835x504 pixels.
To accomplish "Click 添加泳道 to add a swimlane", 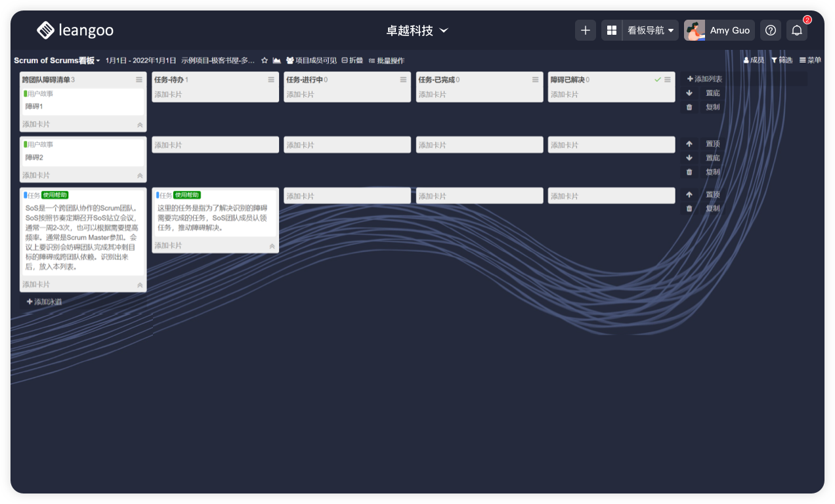I will pyautogui.click(x=45, y=302).
